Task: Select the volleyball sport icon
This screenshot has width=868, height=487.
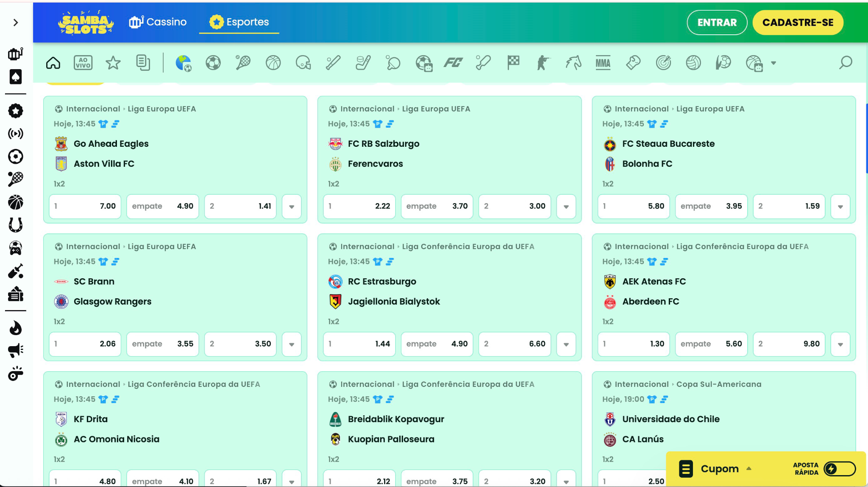Action: click(693, 63)
